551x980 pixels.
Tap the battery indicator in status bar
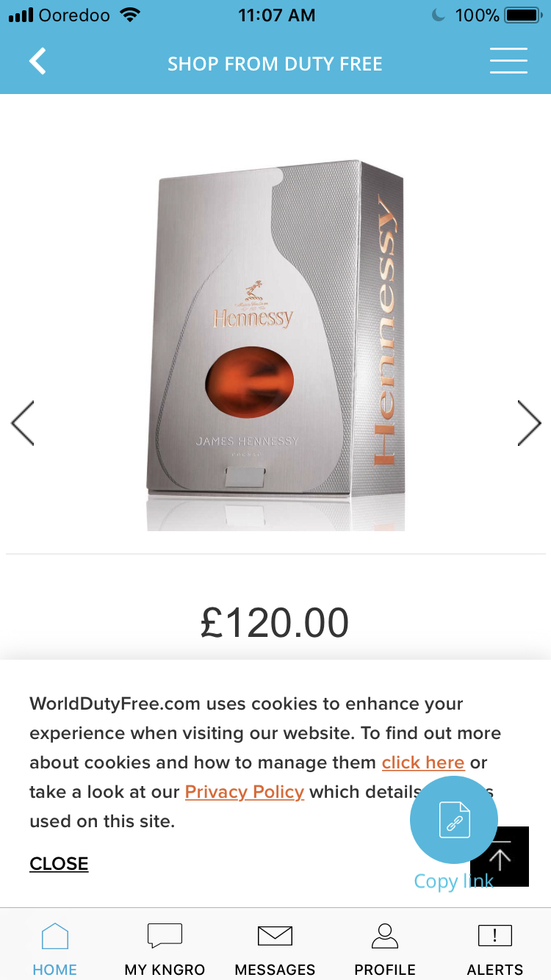point(523,15)
